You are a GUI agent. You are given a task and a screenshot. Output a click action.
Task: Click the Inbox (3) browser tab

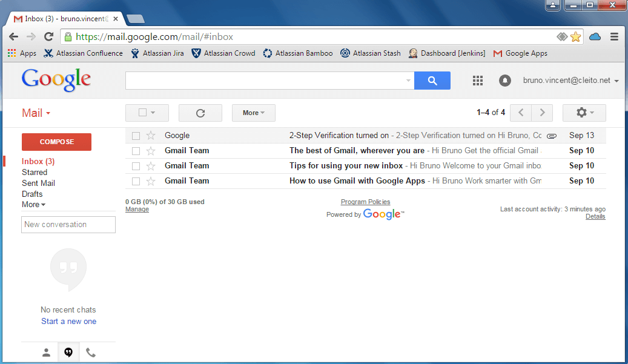tap(64, 19)
